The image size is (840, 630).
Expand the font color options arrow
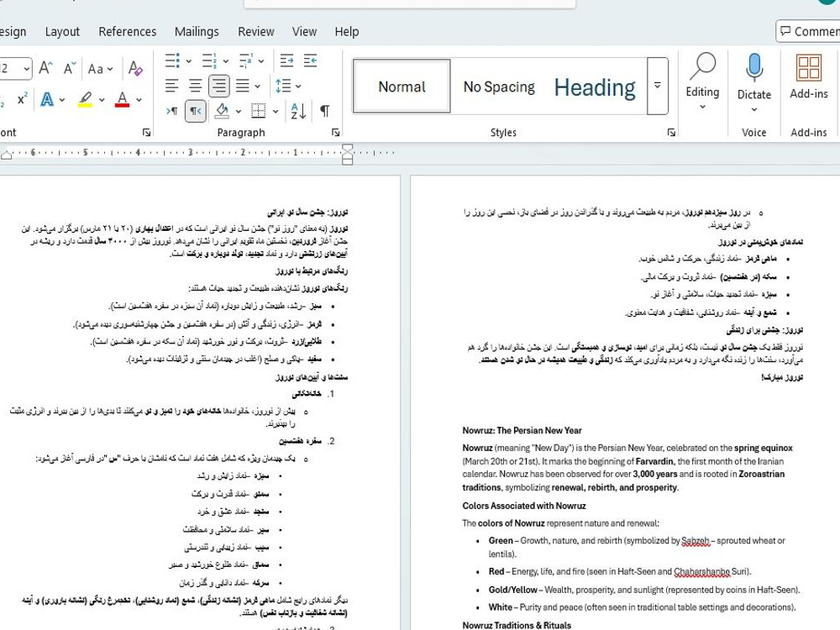[x=139, y=100]
